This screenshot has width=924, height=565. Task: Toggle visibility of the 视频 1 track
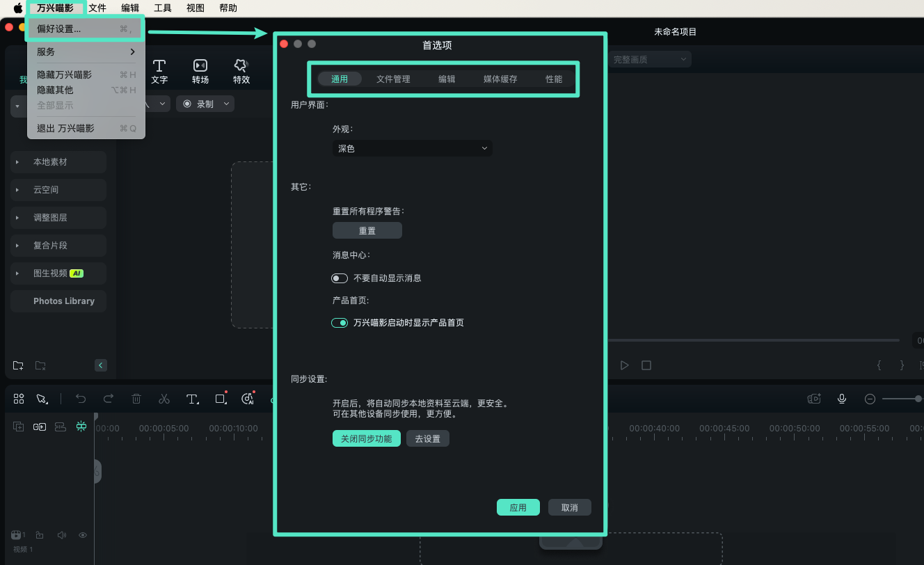click(x=82, y=535)
